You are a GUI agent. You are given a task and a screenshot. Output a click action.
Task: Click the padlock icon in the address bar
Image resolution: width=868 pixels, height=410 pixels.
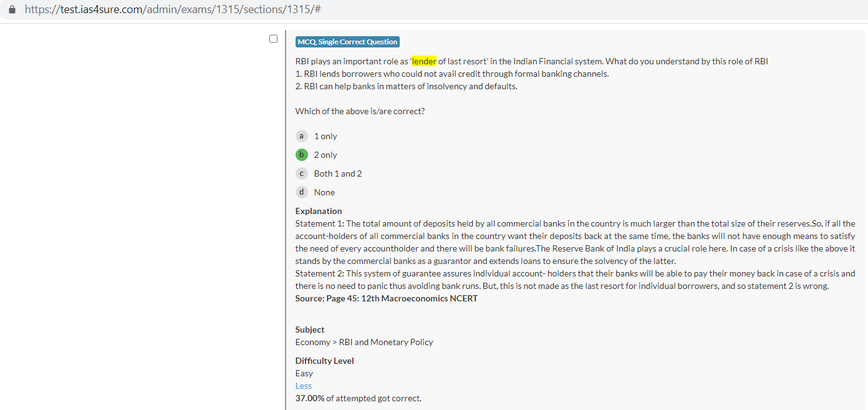tap(12, 10)
